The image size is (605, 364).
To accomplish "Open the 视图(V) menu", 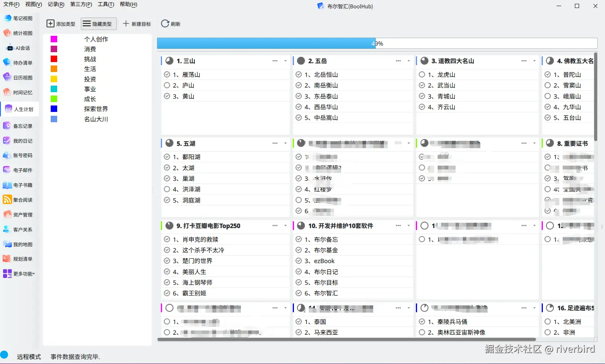I will [34, 4].
